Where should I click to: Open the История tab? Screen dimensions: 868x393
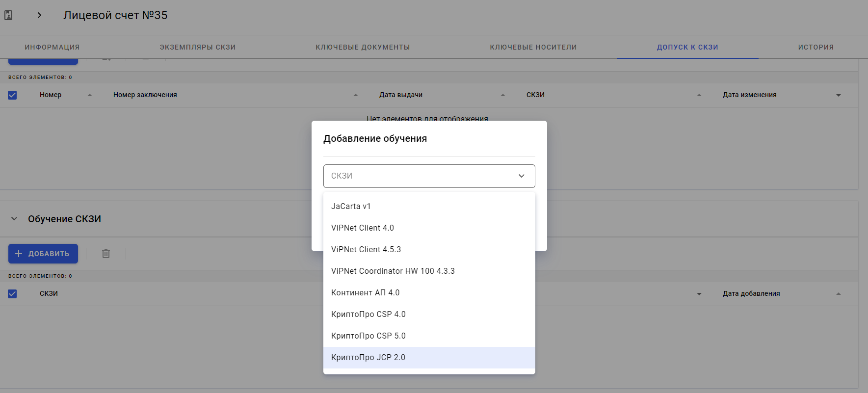pyautogui.click(x=815, y=47)
